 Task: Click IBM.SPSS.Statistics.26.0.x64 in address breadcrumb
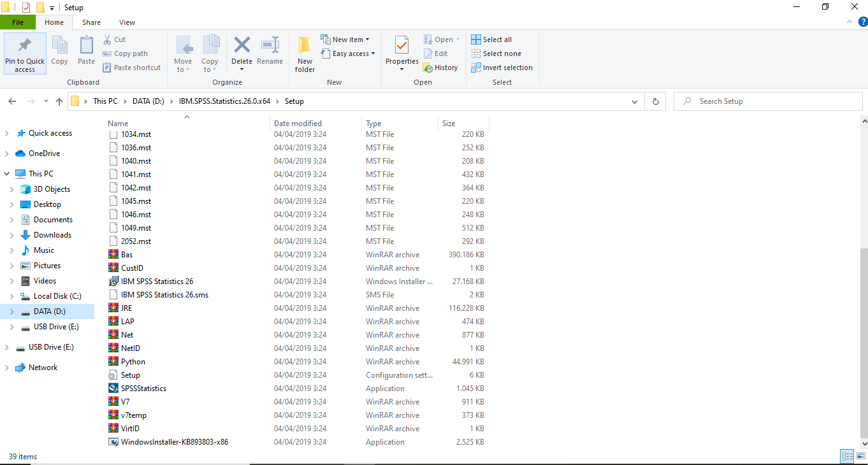[x=224, y=101]
